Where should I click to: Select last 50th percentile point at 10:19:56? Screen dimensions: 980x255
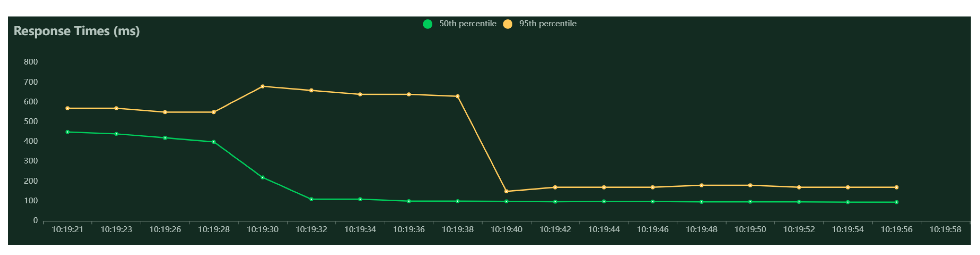pyautogui.click(x=896, y=202)
